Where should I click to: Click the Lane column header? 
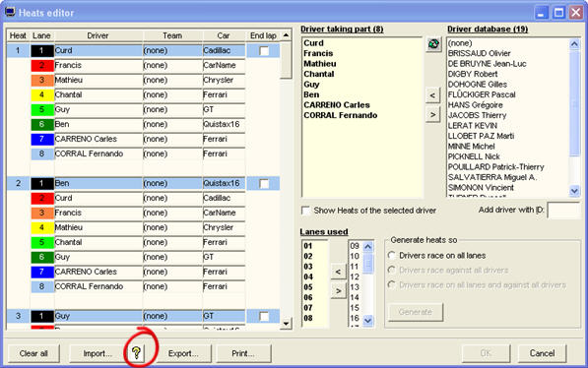41,35
